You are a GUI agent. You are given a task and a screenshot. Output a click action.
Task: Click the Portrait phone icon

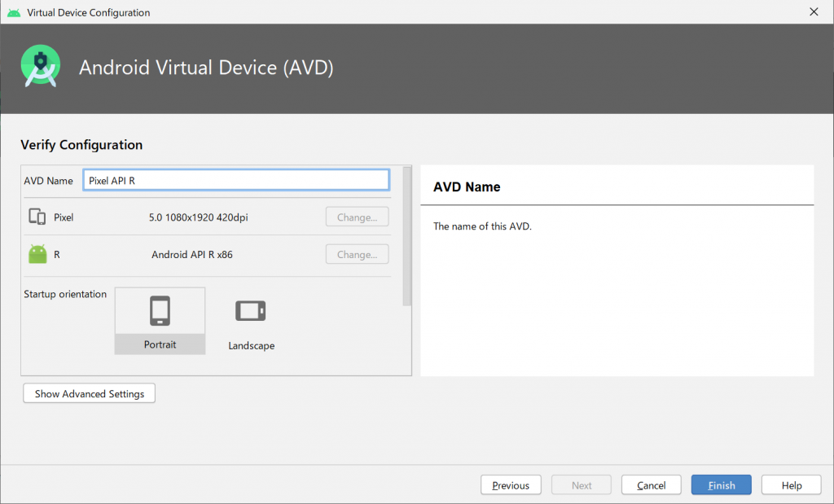point(160,311)
